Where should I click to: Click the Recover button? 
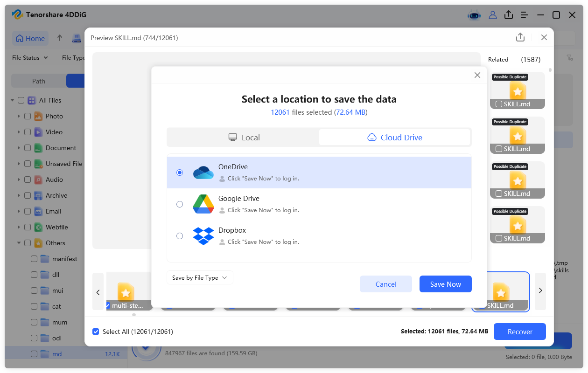click(520, 332)
